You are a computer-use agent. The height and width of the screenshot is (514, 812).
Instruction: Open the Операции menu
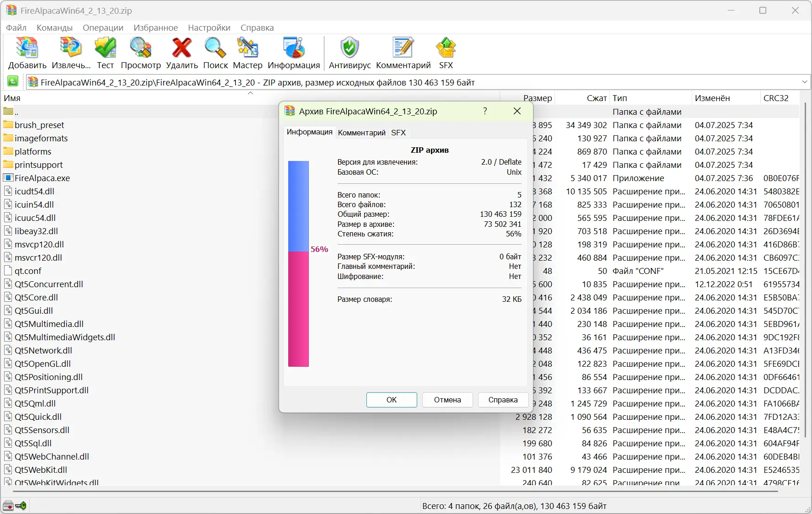[x=103, y=27]
